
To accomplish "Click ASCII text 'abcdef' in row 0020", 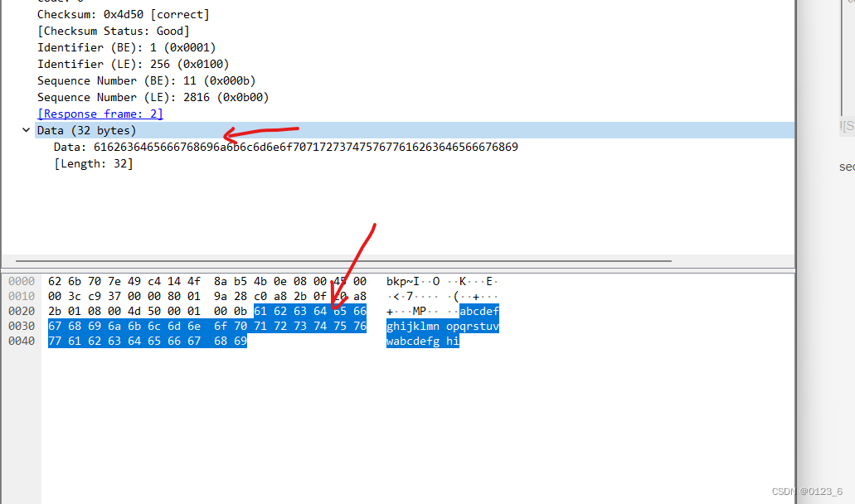I will [x=479, y=311].
